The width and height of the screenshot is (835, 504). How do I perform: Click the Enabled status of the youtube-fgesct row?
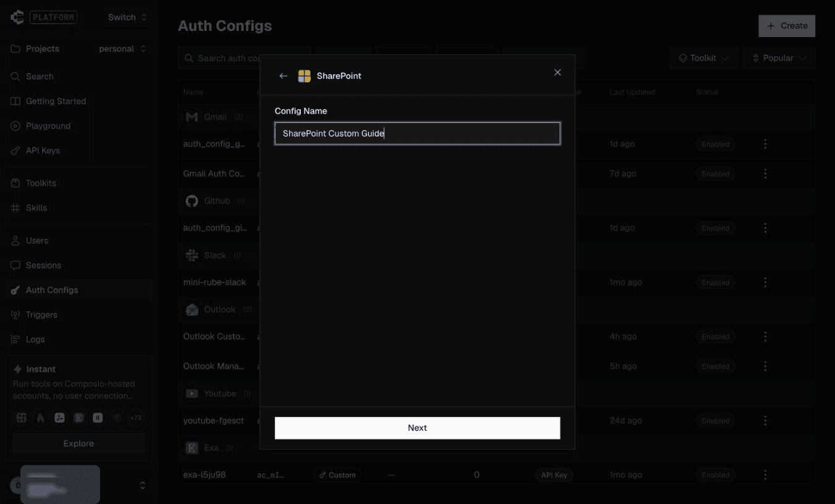tap(715, 421)
